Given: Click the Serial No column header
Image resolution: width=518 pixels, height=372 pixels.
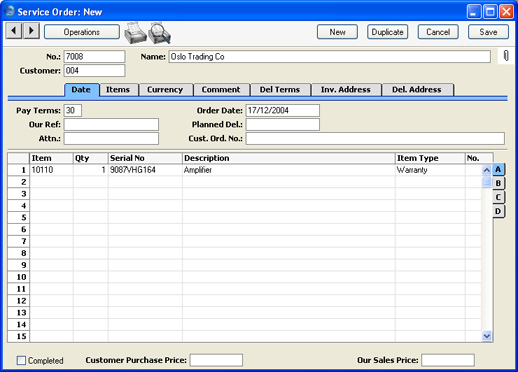Looking at the screenshot, I should pyautogui.click(x=145, y=158).
